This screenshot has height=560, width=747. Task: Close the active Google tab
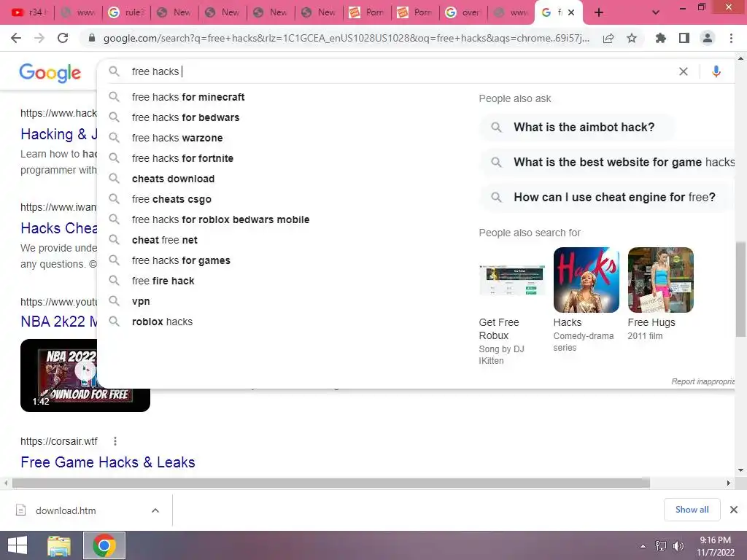(x=571, y=12)
